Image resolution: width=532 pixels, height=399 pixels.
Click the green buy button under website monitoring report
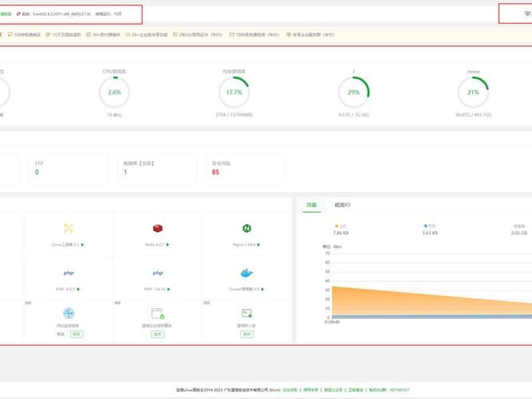76,334
